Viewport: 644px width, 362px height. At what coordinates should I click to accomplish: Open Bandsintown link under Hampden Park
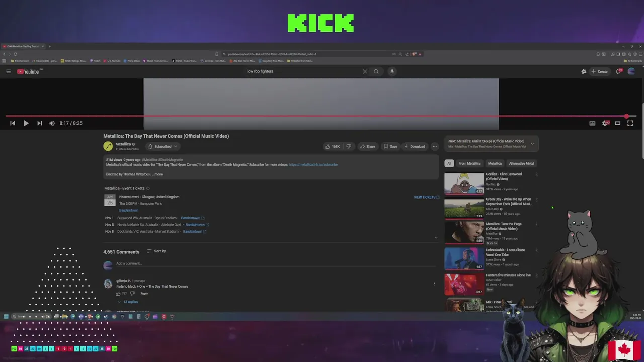point(129,210)
